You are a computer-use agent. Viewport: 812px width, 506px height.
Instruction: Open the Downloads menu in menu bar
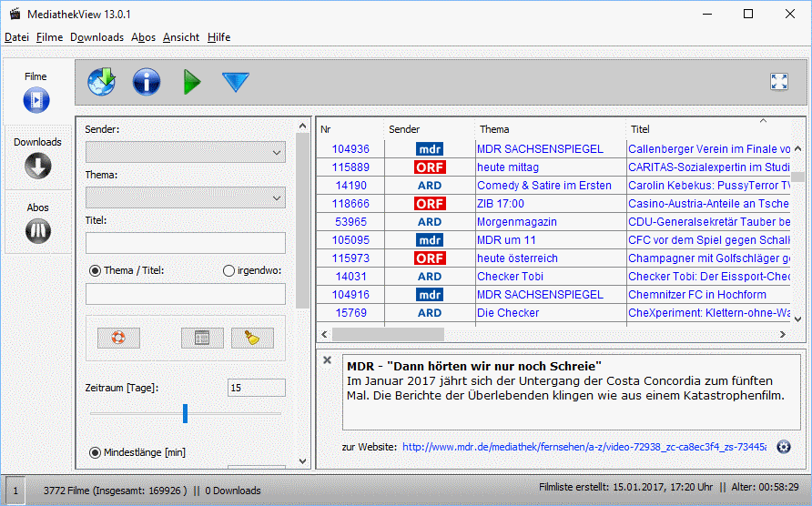[x=96, y=37]
